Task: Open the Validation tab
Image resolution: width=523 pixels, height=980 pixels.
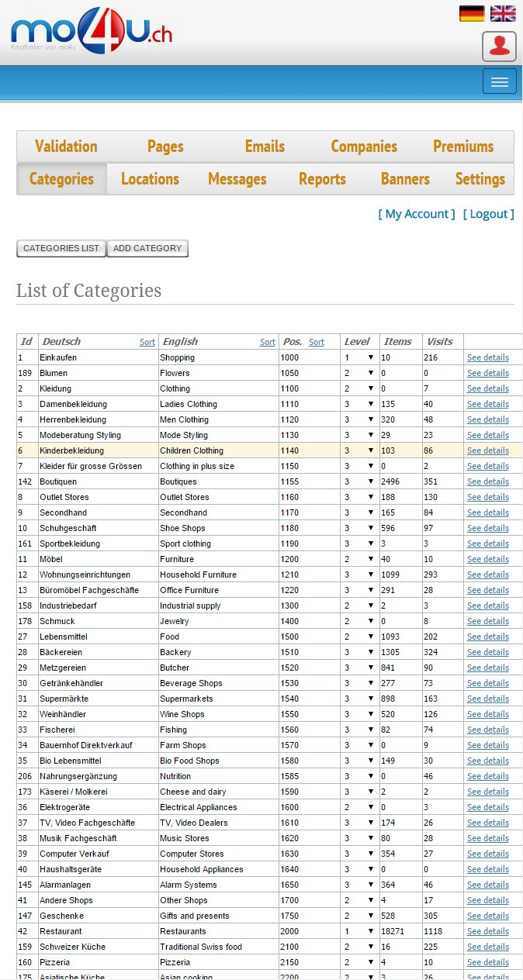Action: [x=66, y=147]
